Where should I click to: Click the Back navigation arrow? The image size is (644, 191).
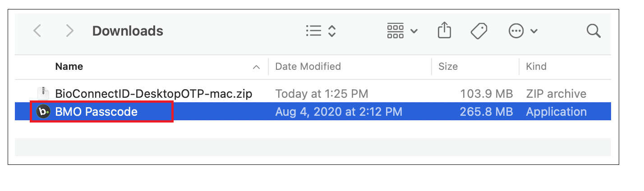pos(37,31)
